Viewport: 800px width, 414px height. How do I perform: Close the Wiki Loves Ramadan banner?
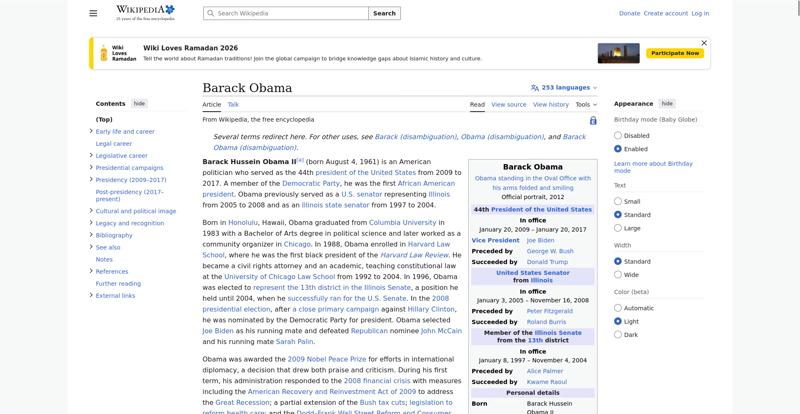704,43
